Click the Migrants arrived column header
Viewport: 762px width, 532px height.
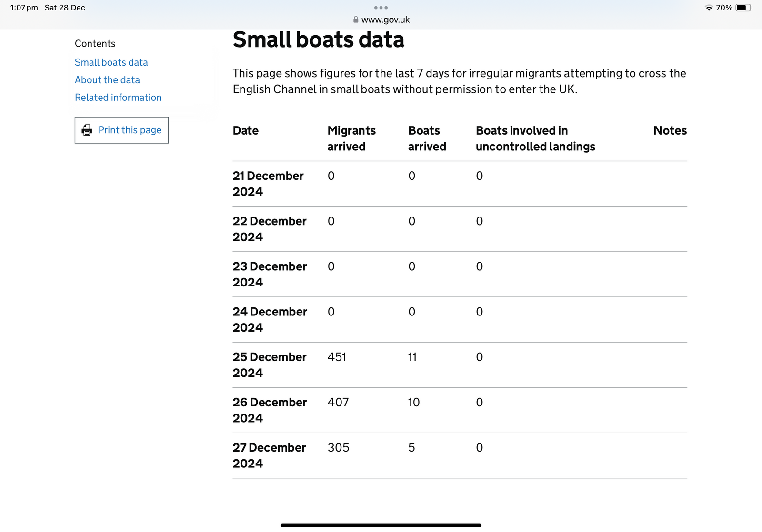pos(351,138)
